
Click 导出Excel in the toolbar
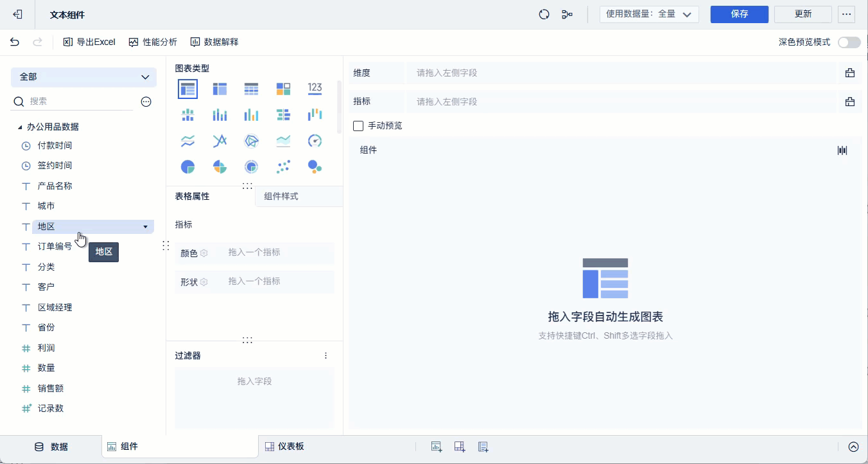click(89, 42)
